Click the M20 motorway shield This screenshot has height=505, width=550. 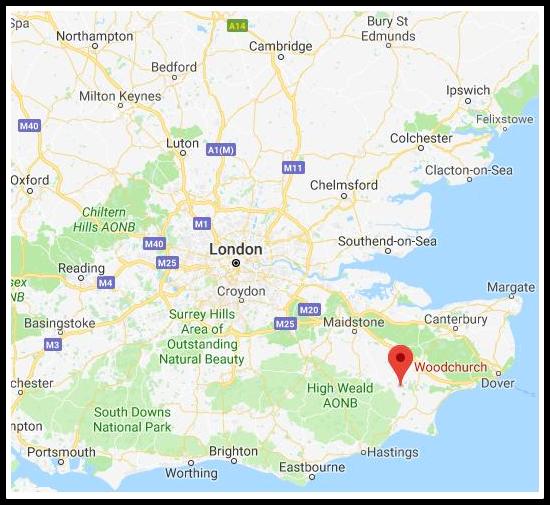click(x=309, y=310)
